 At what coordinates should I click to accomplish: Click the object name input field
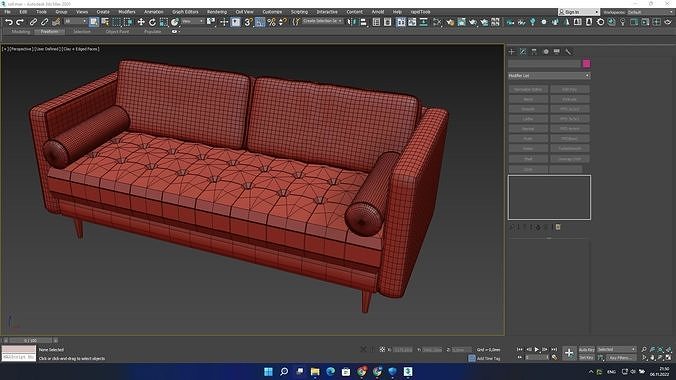[545, 64]
